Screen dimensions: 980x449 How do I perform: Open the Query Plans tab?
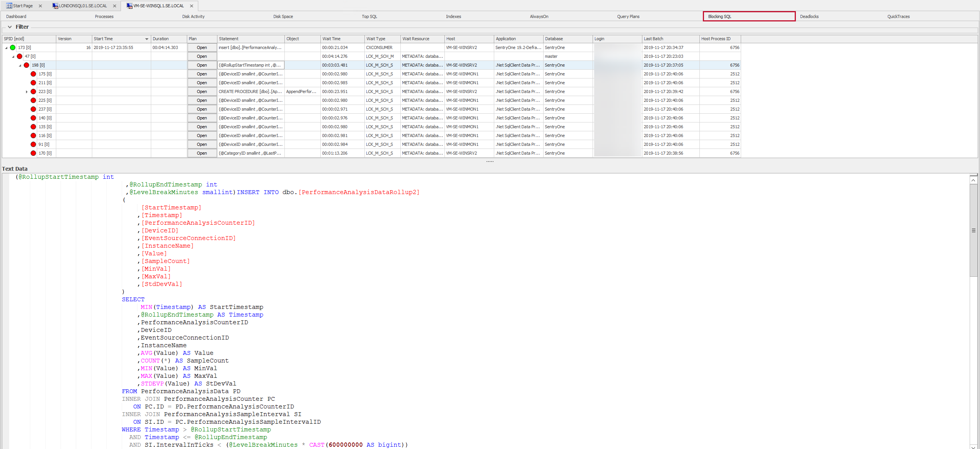[628, 16]
